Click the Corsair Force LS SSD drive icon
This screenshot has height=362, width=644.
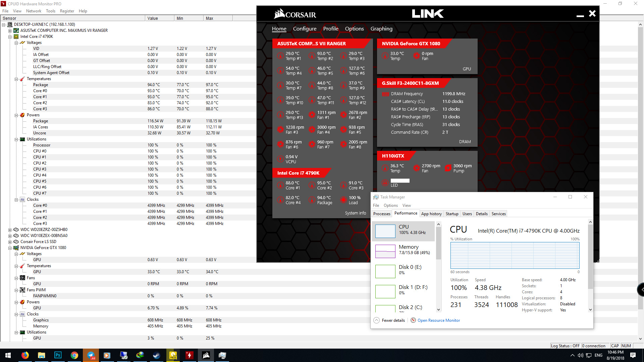point(16,242)
